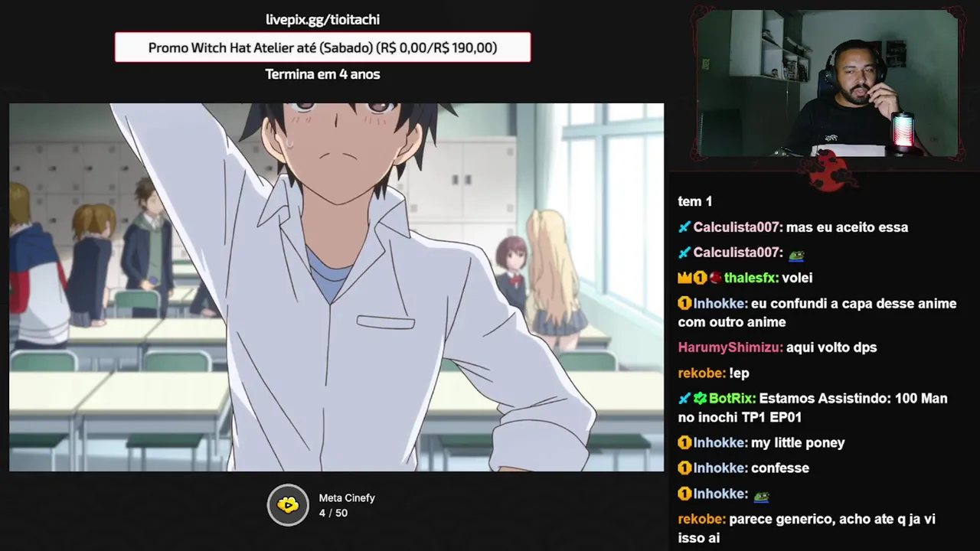Viewport: 980px width, 551px height.
Task: Click the HarumyShimizu username in chat
Action: pos(730,347)
